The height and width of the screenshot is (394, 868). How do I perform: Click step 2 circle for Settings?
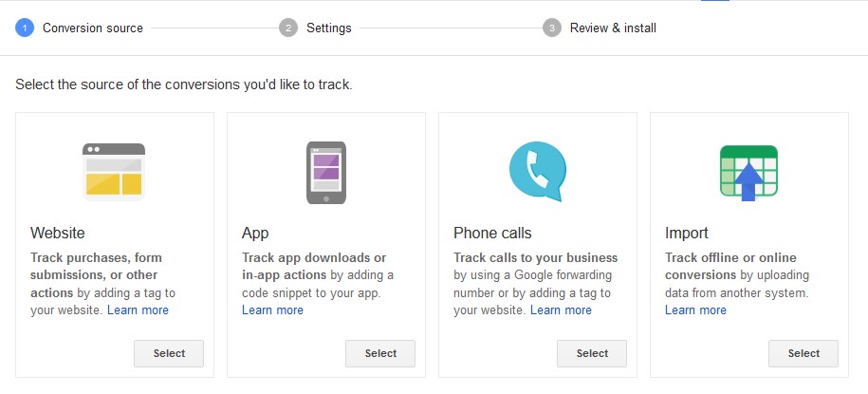288,28
